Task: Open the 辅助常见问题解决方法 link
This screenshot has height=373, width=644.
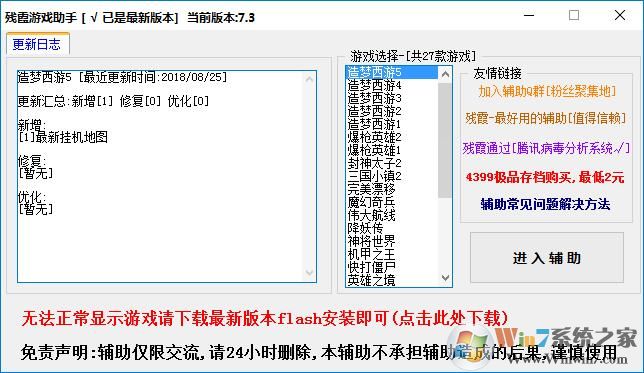Action: tap(545, 204)
